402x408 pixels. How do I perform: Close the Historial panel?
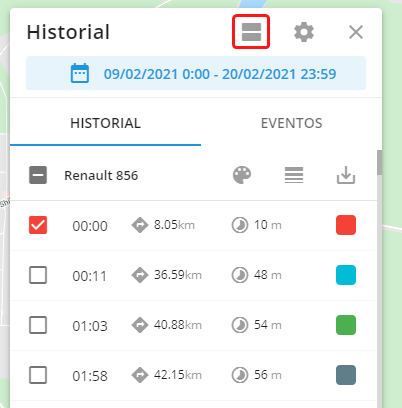click(356, 32)
